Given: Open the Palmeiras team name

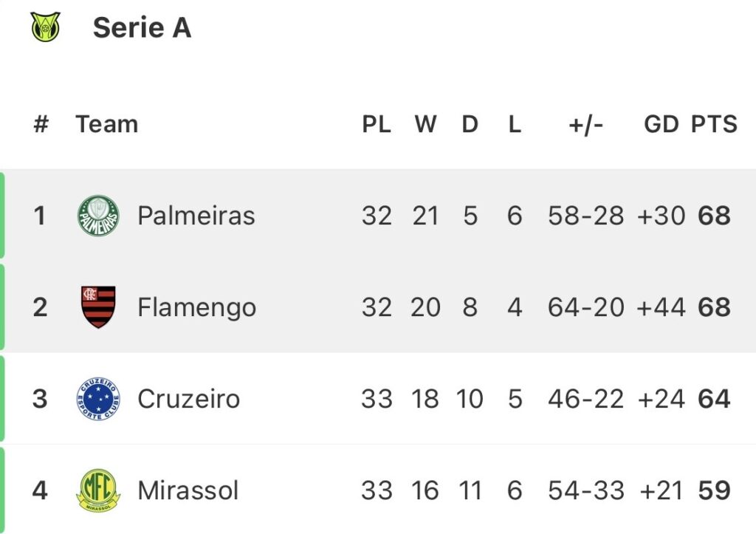Looking at the screenshot, I should pos(196,216).
